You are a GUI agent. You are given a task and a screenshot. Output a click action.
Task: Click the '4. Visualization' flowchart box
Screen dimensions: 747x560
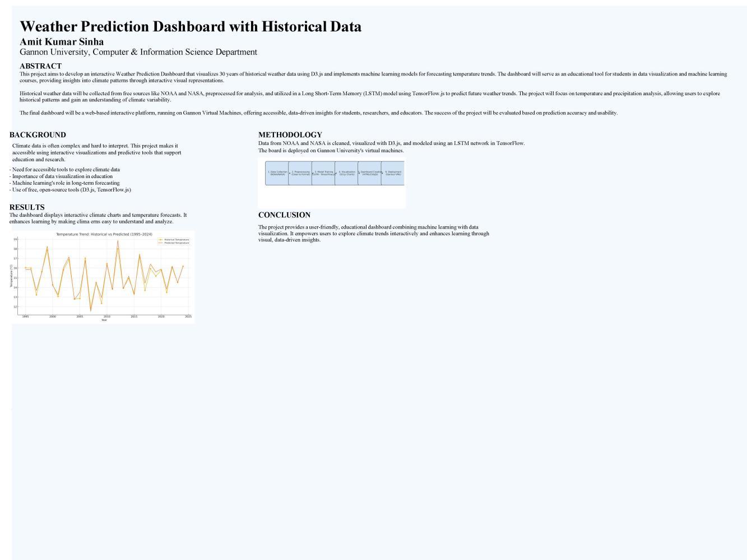[347, 174]
